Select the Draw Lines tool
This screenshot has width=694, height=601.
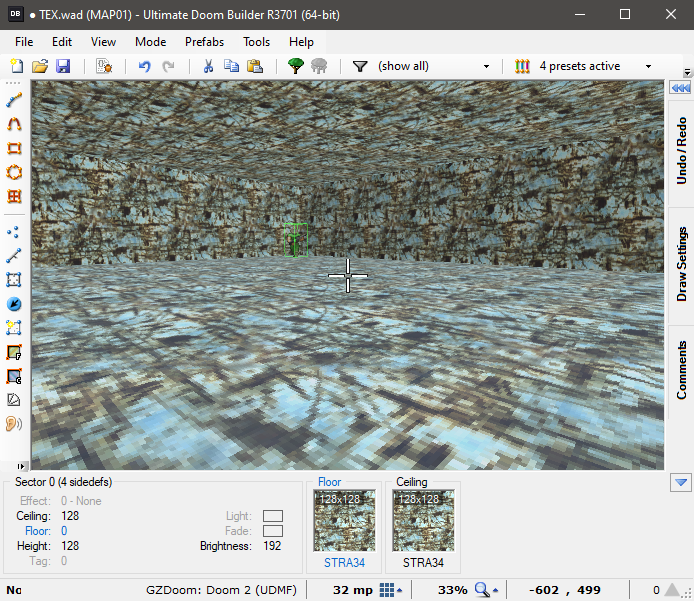(14, 101)
